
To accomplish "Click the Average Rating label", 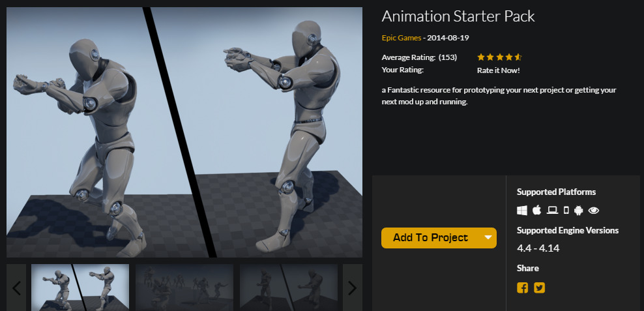I will (x=408, y=57).
